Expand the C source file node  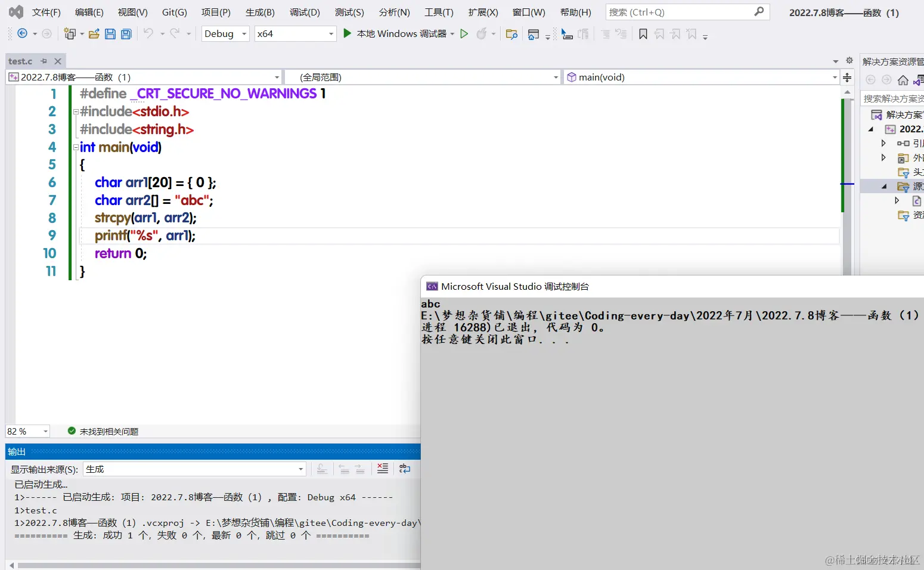point(897,201)
